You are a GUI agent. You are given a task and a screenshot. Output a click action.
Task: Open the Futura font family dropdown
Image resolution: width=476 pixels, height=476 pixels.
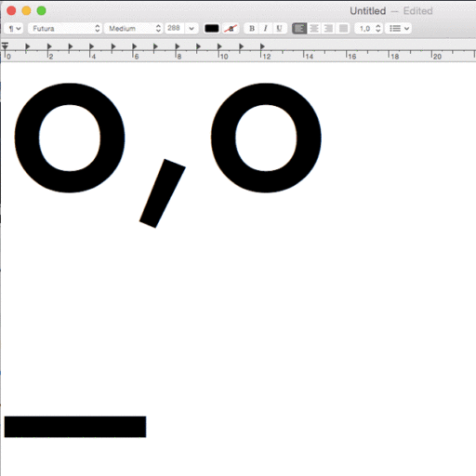pyautogui.click(x=65, y=29)
